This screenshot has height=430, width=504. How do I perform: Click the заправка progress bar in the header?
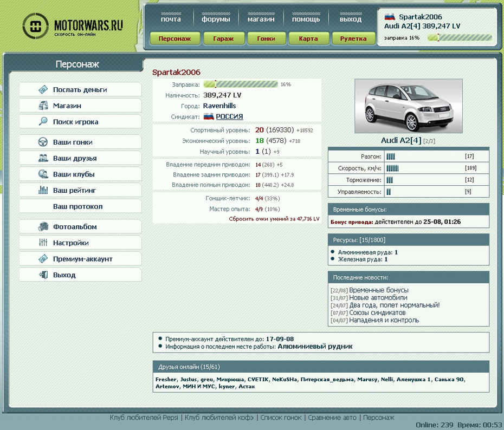[460, 37]
